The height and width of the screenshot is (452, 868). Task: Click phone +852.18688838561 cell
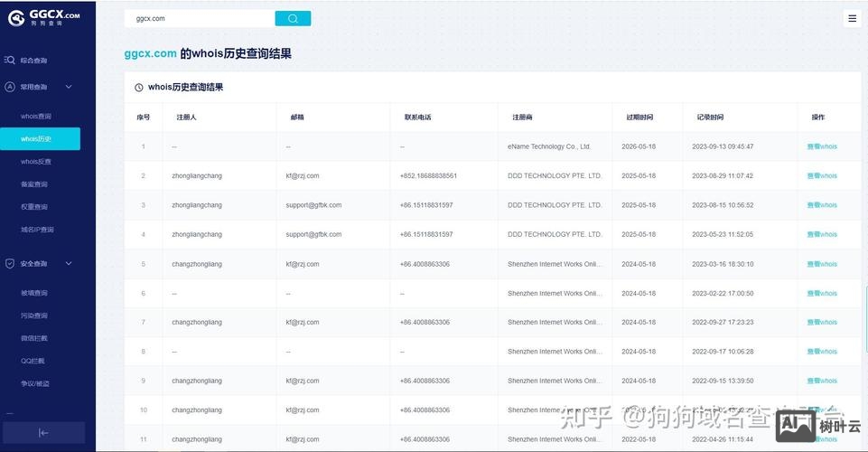428,176
